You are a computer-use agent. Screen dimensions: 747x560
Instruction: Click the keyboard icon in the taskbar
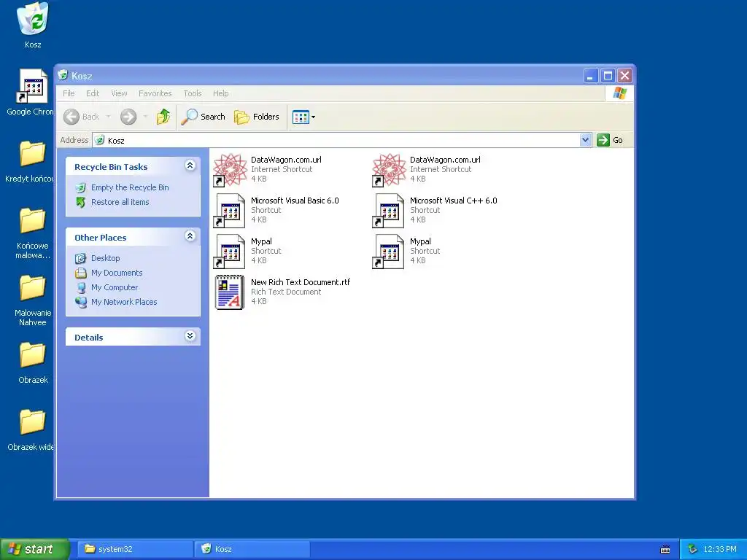coord(665,550)
